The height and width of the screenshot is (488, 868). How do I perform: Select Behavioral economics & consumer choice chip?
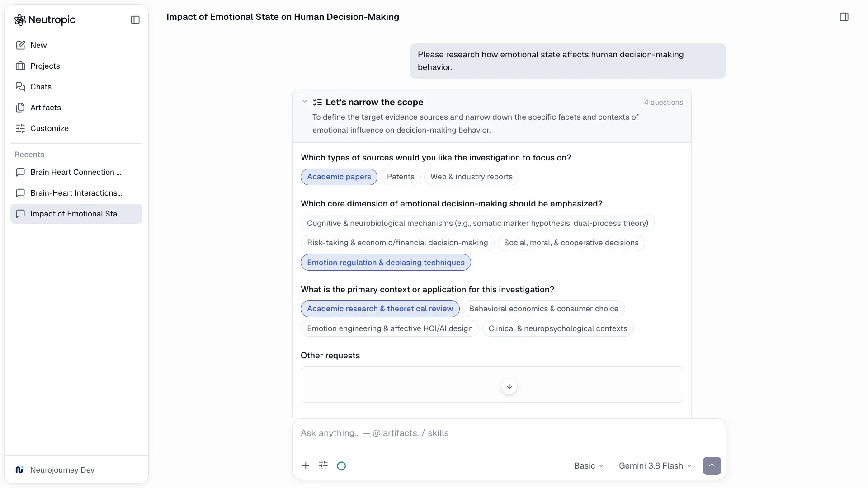click(x=543, y=309)
